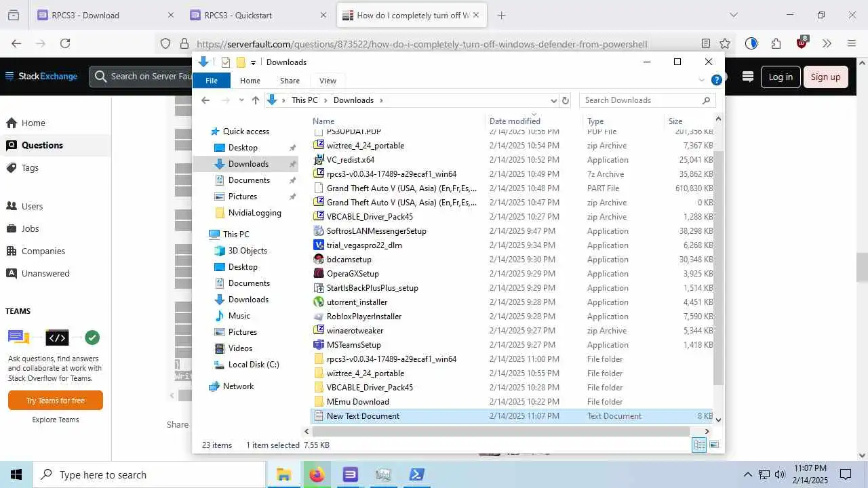Click the Properties quick access toolbar icon
This screenshot has height=488, width=868.
226,62
